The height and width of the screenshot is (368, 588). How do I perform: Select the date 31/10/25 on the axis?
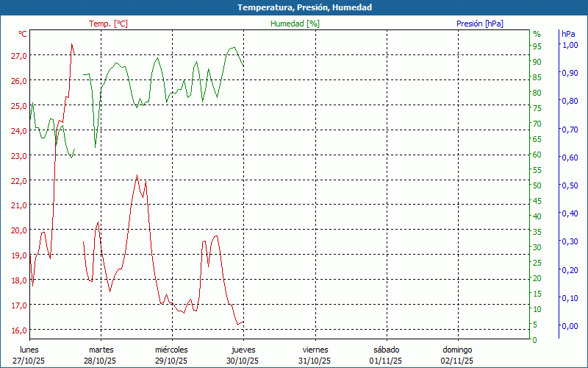pos(314,361)
